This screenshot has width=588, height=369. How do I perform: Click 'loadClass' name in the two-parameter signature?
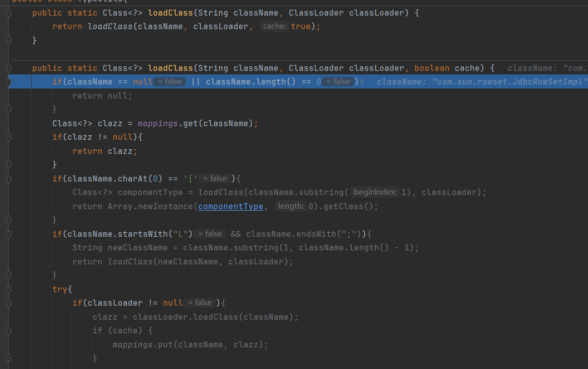point(170,13)
